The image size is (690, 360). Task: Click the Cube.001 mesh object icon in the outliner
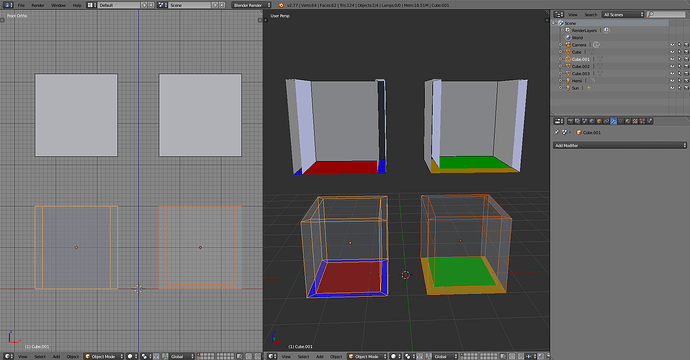(x=568, y=59)
